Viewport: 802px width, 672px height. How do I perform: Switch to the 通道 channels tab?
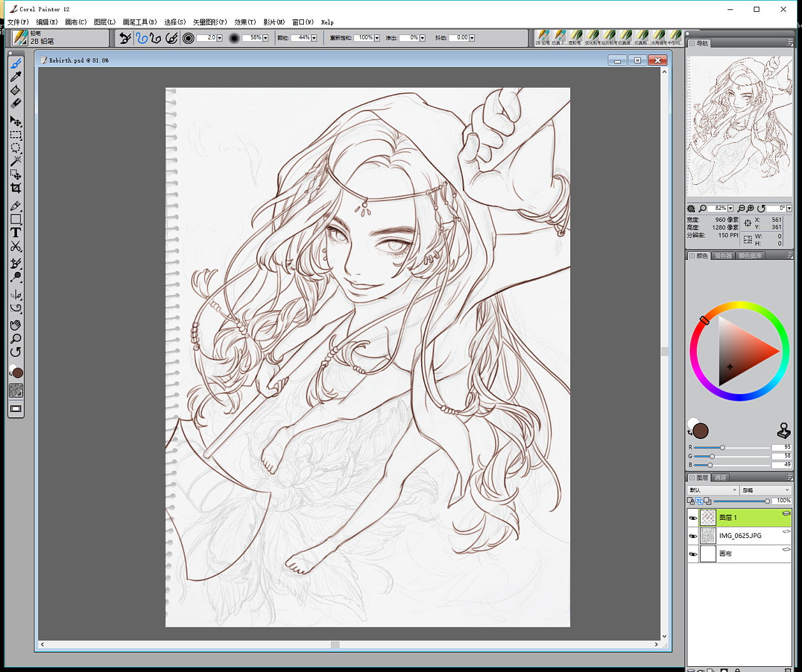tap(721, 478)
